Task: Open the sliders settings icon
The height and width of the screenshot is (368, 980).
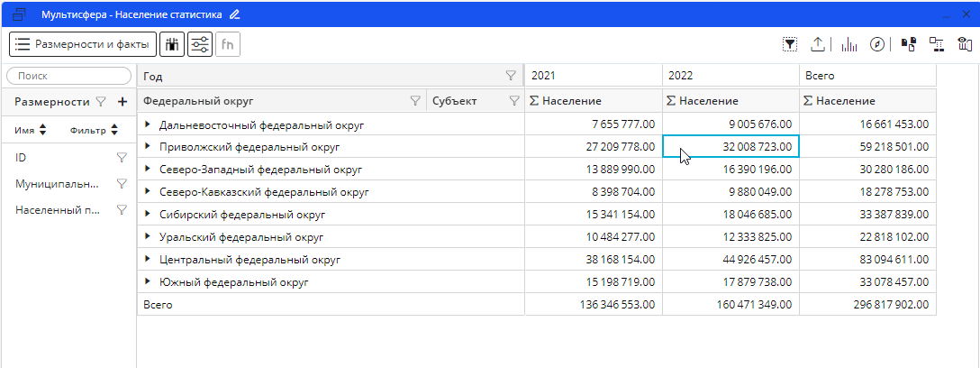Action: pyautogui.click(x=200, y=44)
